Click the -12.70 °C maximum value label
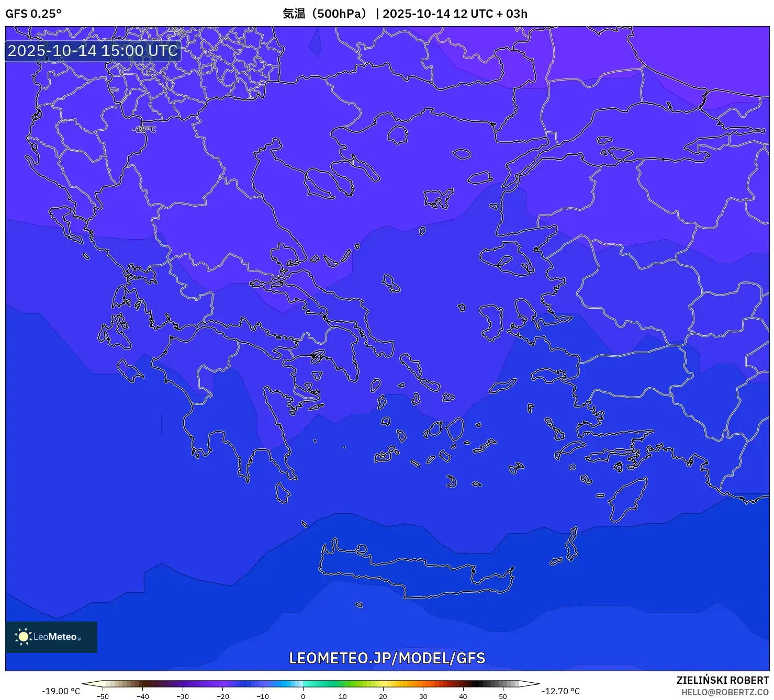This screenshot has width=774, height=700. tap(560, 691)
